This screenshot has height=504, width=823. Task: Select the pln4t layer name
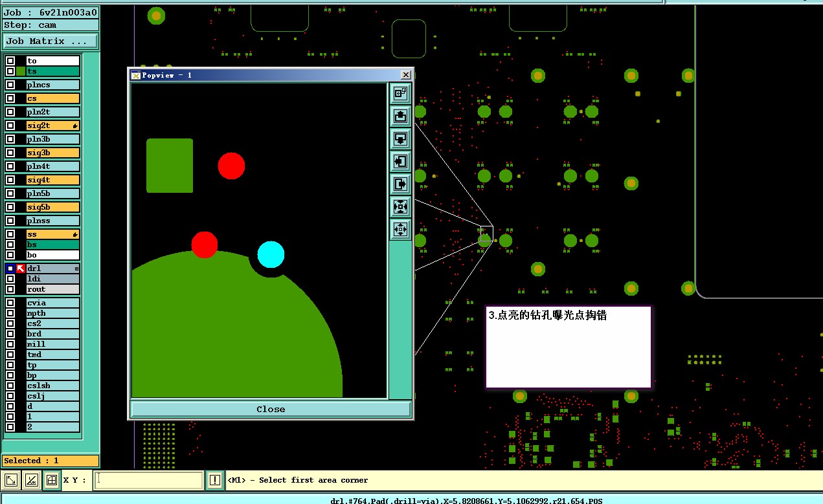(x=53, y=166)
